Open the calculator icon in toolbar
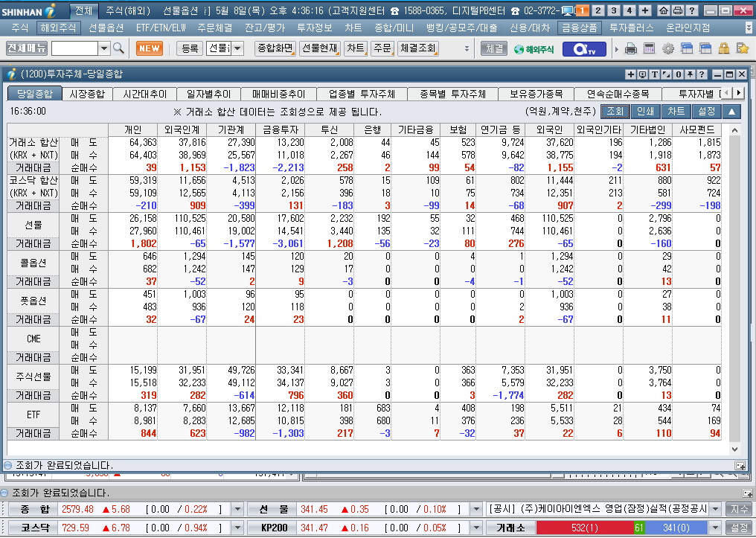 pos(649,48)
